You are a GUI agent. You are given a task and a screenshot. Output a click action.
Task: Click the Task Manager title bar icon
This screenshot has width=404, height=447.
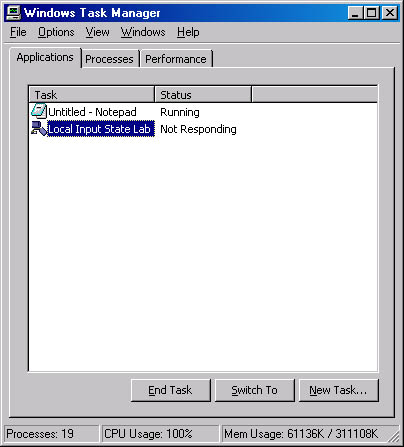point(13,13)
